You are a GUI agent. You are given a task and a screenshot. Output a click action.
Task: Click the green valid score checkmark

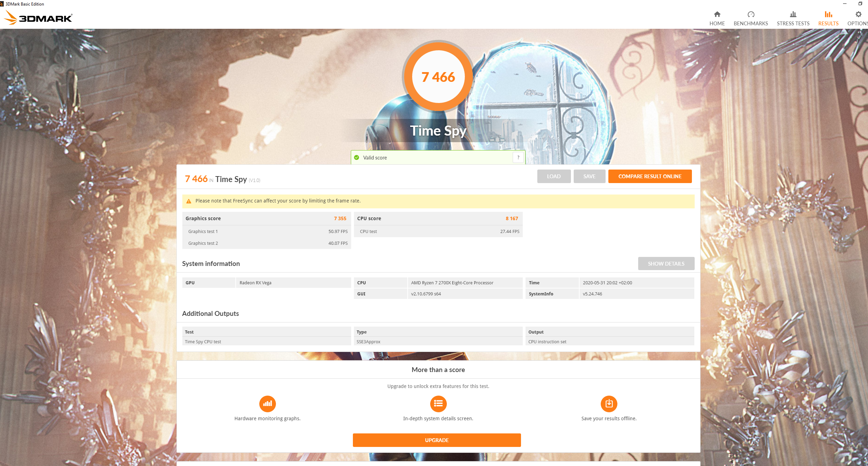point(356,157)
